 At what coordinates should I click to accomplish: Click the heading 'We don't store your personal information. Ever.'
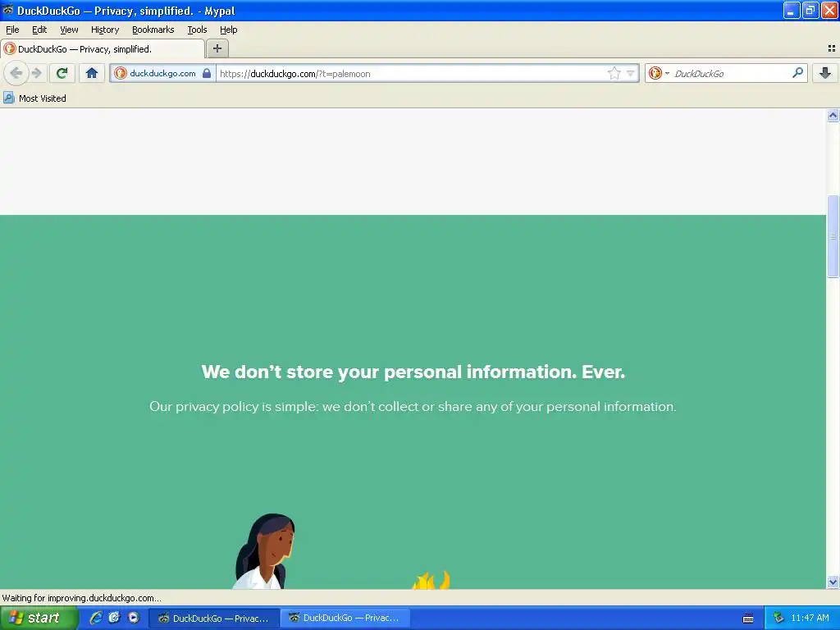coord(413,372)
